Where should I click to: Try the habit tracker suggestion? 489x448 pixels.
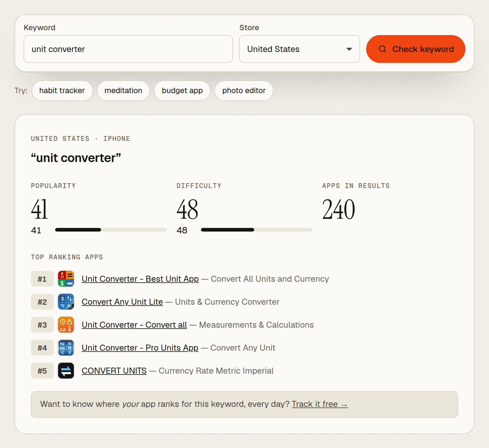coord(62,91)
